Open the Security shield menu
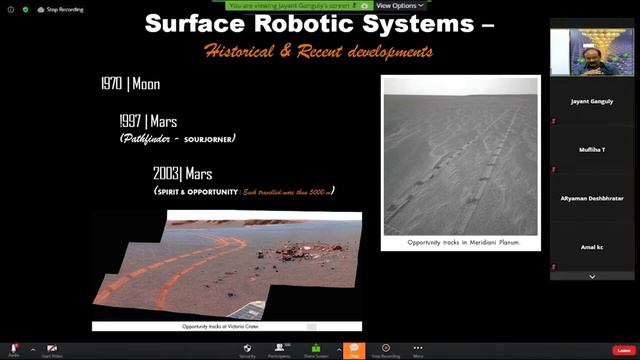The width and height of the screenshot is (640, 360). [247, 351]
